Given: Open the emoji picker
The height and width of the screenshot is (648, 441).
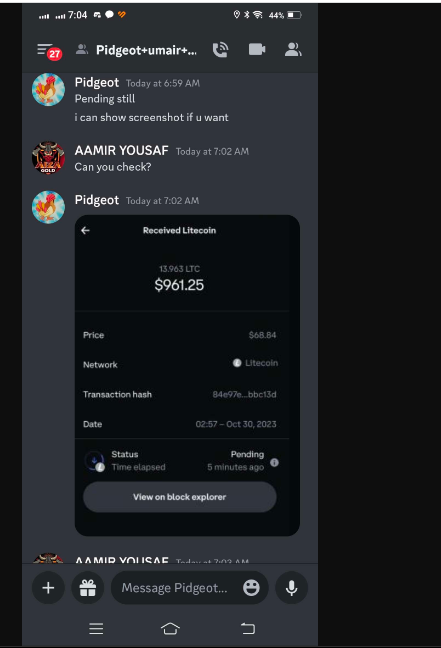Looking at the screenshot, I should (251, 588).
